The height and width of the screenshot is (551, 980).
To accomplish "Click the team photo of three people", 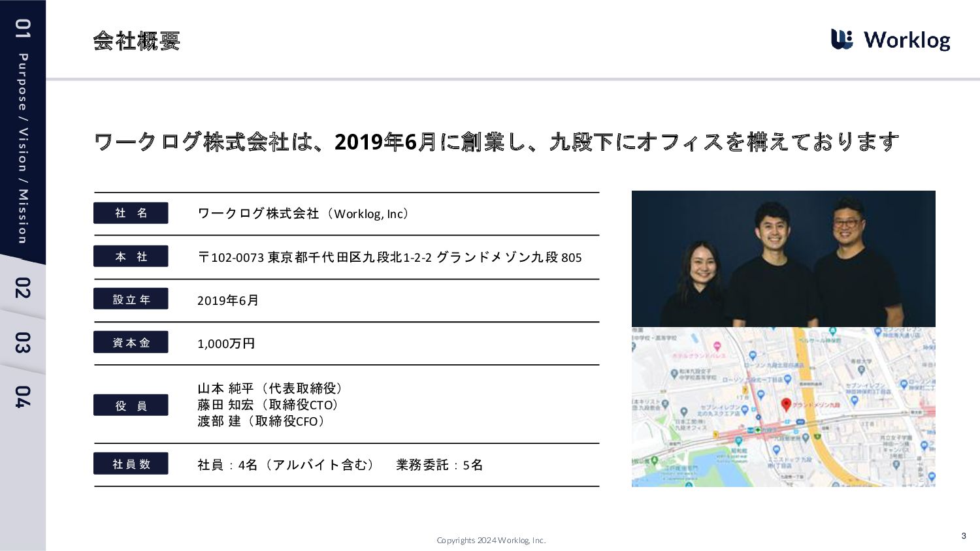I will pyautogui.click(x=783, y=259).
